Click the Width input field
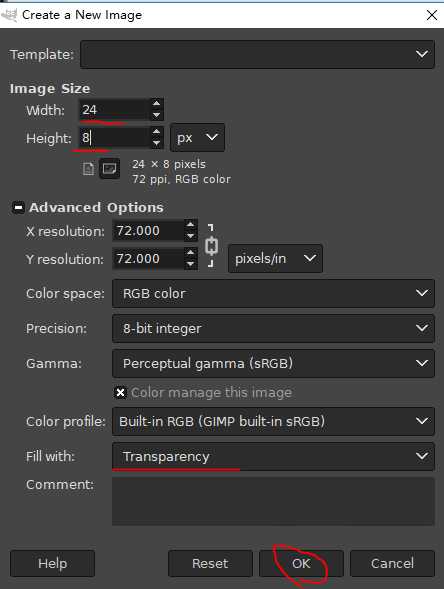This screenshot has width=444, height=589. click(115, 110)
